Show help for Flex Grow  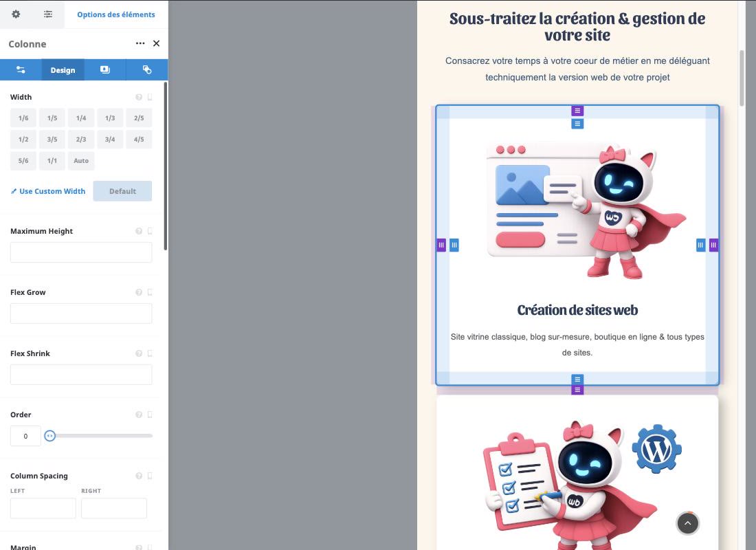[139, 292]
